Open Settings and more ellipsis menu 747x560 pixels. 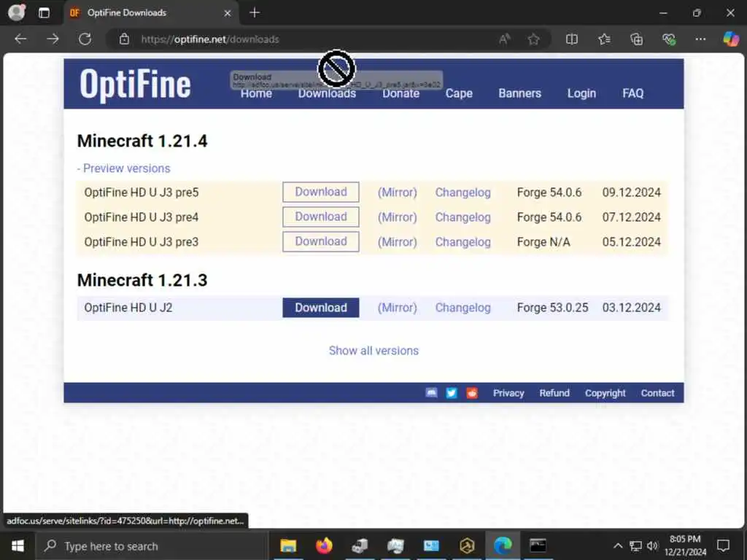700,39
